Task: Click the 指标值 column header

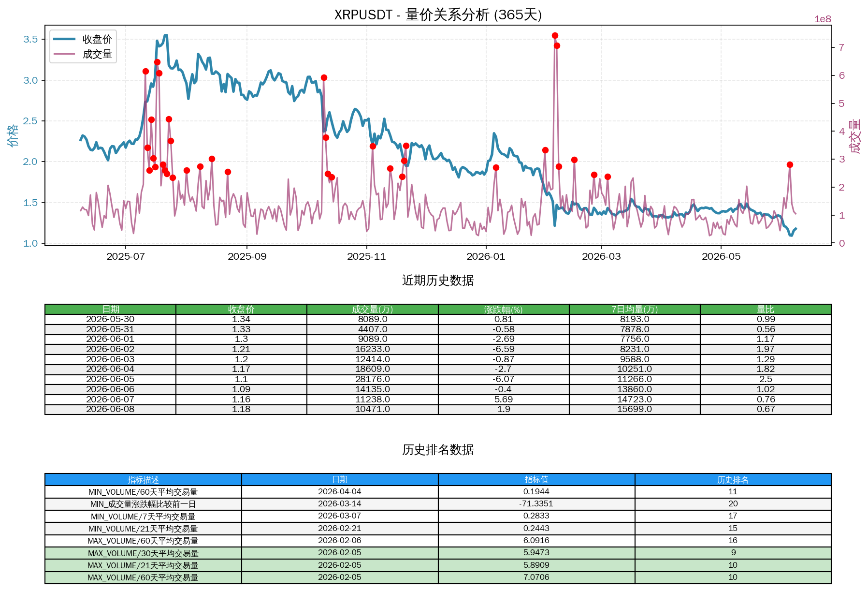Action: (536, 480)
